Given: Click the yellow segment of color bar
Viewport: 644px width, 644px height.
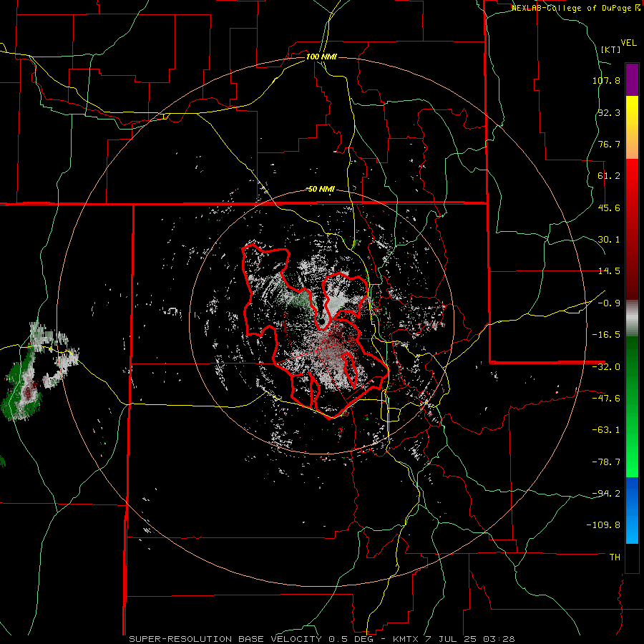Looking at the screenshot, I should pyautogui.click(x=632, y=127).
